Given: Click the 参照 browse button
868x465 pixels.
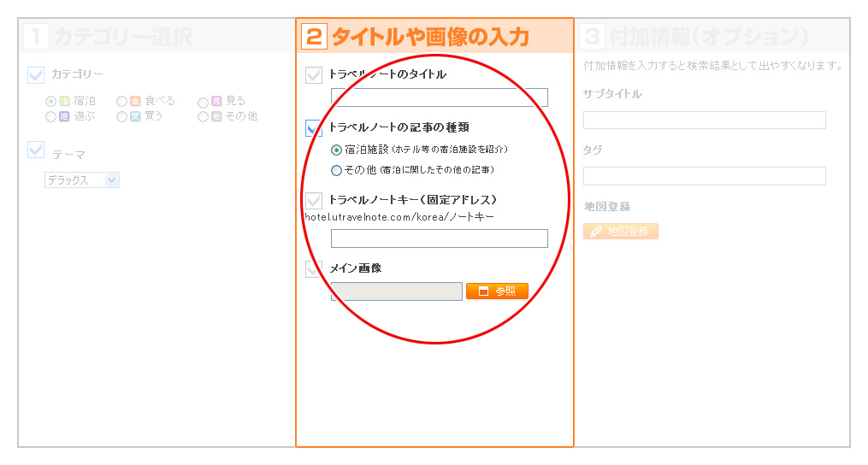Looking at the screenshot, I should [497, 291].
